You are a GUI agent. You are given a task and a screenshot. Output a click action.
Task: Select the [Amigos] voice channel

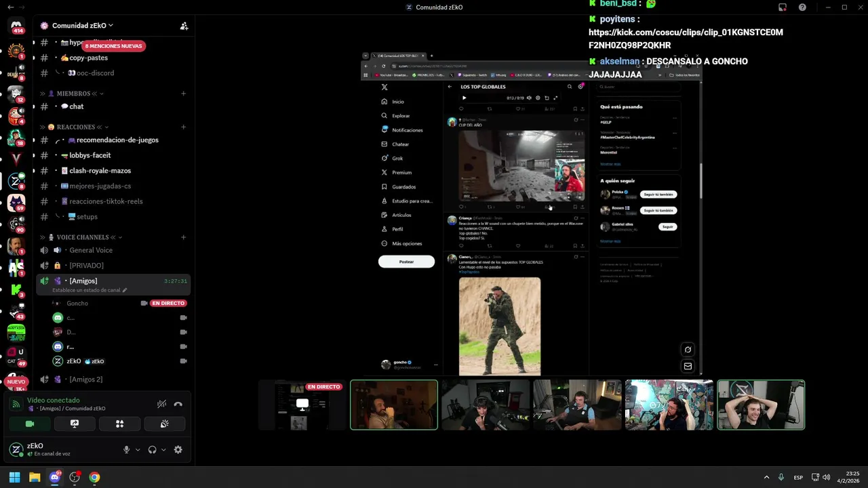tap(83, 281)
